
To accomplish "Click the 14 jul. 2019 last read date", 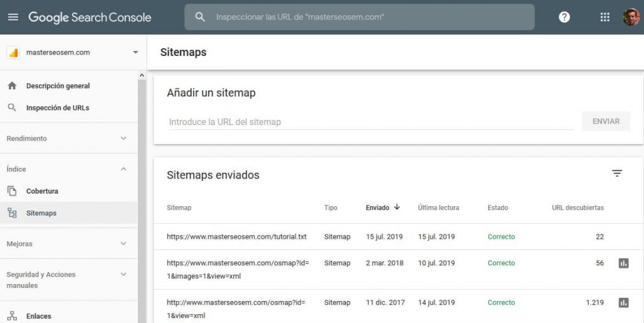I will (x=436, y=302).
